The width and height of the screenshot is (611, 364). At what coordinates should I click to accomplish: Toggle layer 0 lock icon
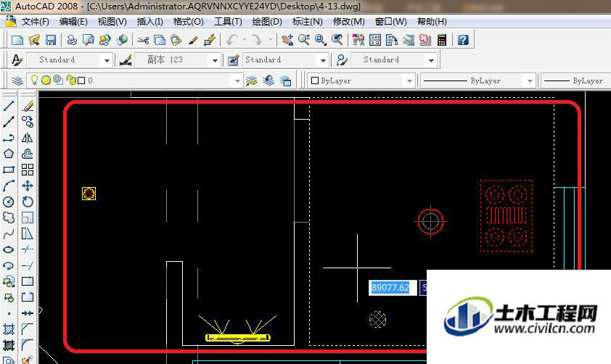click(x=70, y=80)
